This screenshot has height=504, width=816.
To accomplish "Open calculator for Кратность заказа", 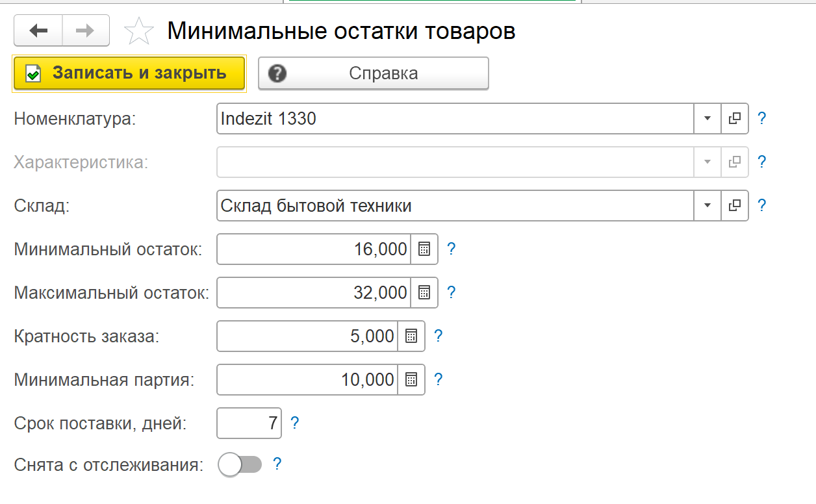I will (411, 336).
